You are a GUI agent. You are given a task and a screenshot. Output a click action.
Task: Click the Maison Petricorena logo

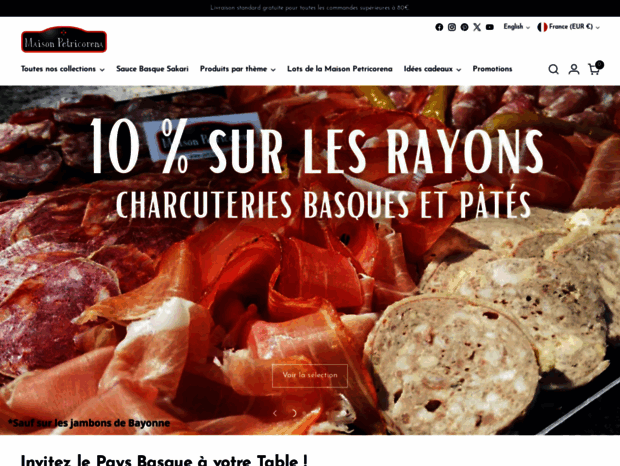(x=64, y=40)
